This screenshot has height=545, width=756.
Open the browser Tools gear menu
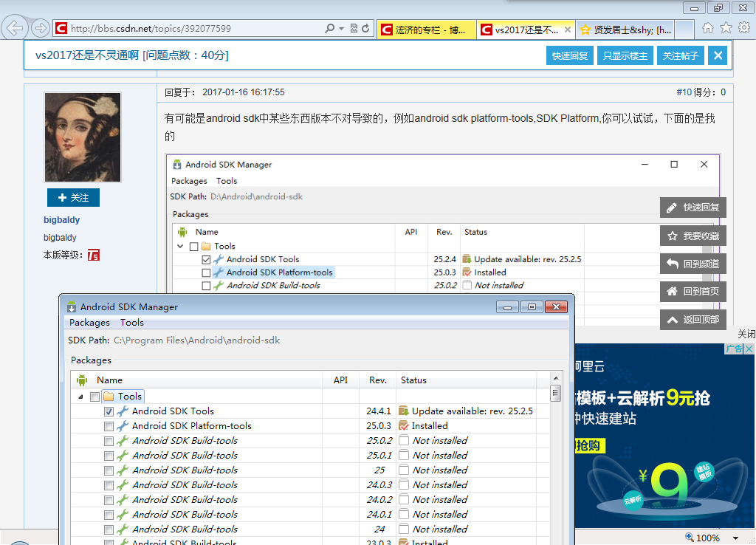[x=744, y=28]
